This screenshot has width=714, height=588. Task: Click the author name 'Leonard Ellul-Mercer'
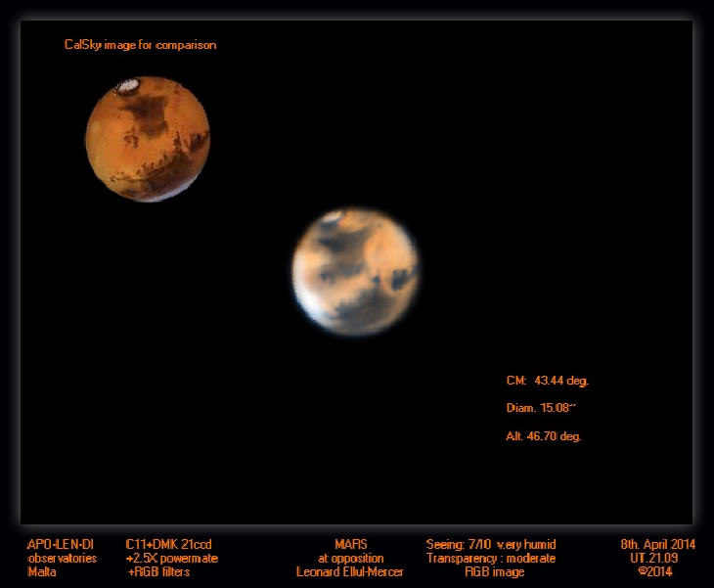click(349, 572)
